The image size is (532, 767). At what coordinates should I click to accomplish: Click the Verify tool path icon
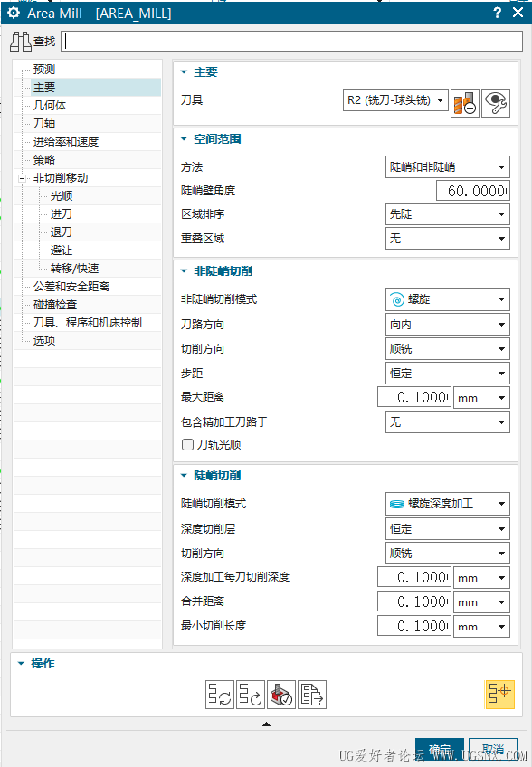280,694
